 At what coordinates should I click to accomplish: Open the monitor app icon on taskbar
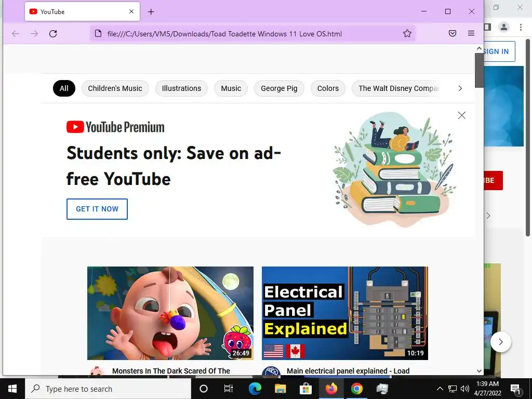[382, 389]
